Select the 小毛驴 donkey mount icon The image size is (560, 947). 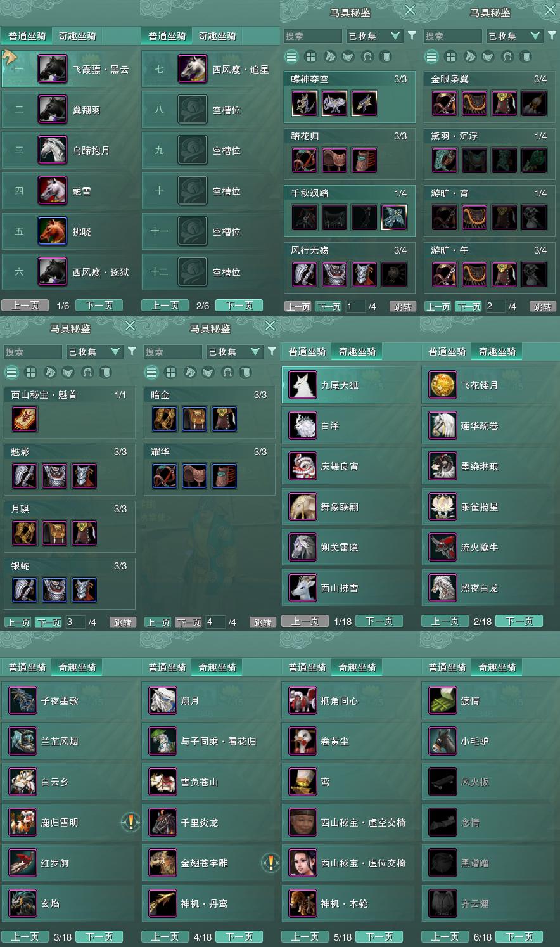pyautogui.click(x=443, y=741)
